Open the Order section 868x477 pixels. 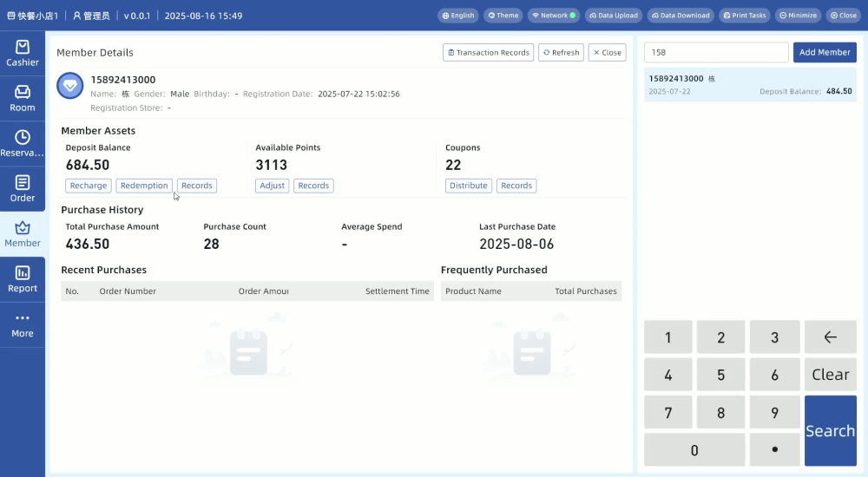coord(23,189)
